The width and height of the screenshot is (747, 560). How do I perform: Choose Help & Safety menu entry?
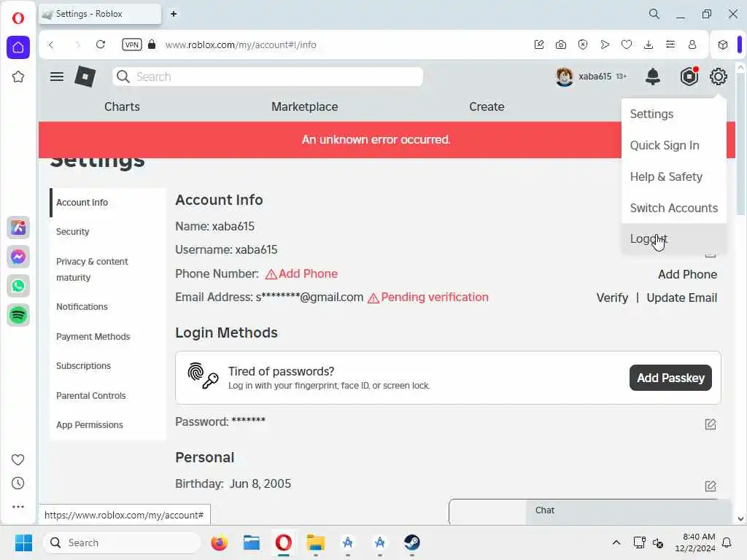(673, 176)
